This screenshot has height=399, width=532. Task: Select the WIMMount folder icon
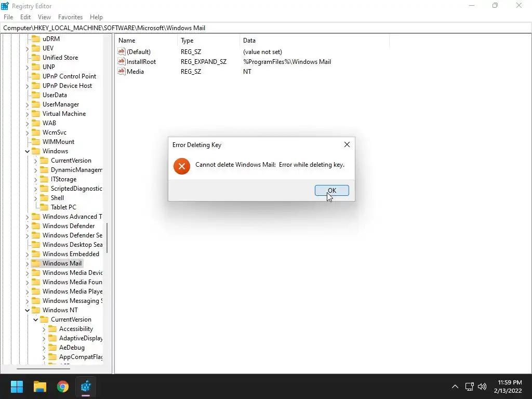click(x=36, y=141)
